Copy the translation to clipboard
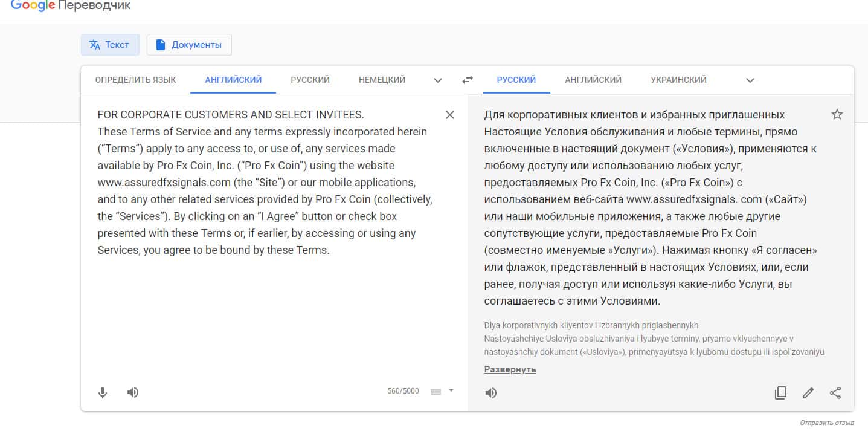 click(x=780, y=393)
